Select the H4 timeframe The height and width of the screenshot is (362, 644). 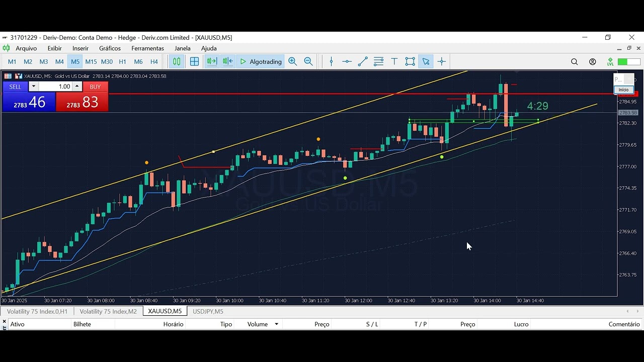click(x=154, y=61)
